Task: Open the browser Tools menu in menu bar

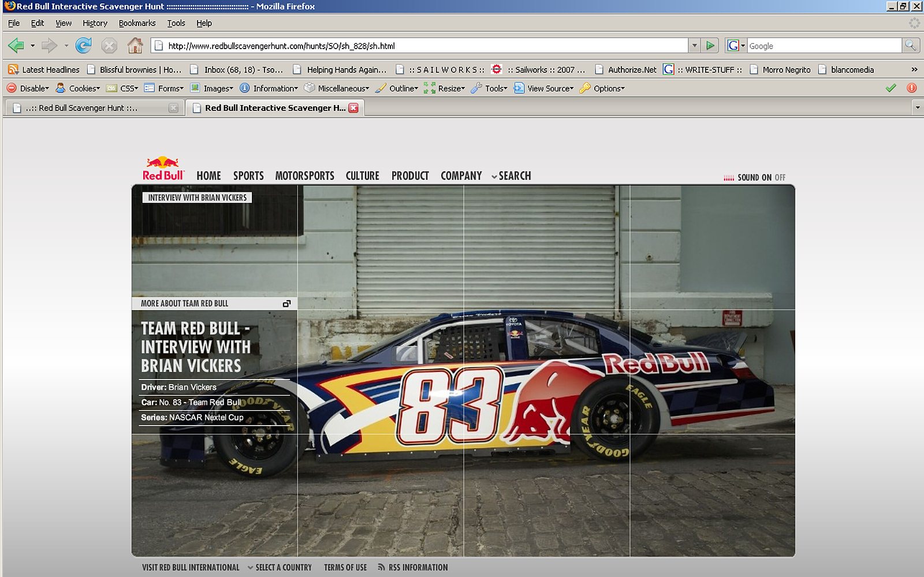Action: 176,23
